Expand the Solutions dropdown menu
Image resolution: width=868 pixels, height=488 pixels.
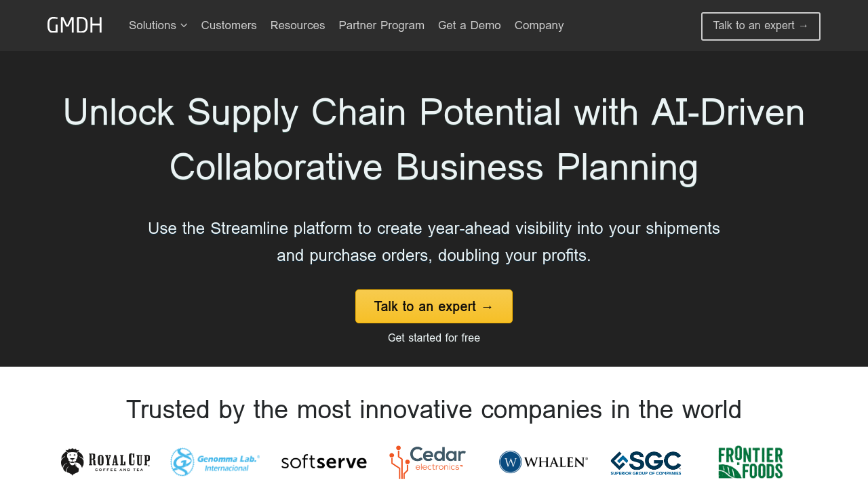[x=153, y=26]
